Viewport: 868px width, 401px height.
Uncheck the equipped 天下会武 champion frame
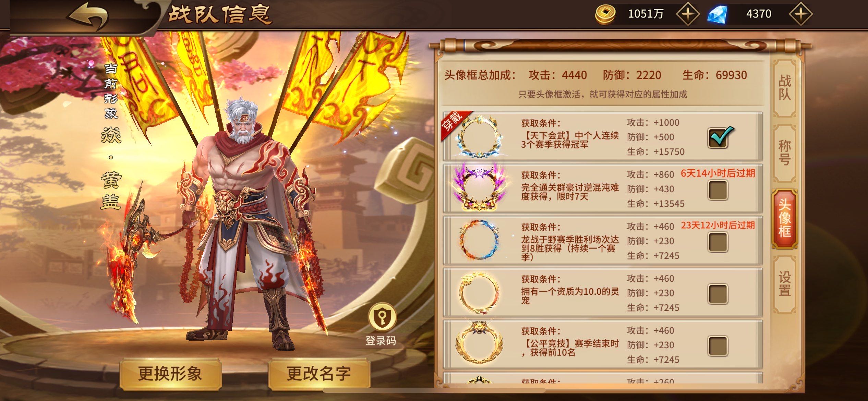pyautogui.click(x=719, y=138)
